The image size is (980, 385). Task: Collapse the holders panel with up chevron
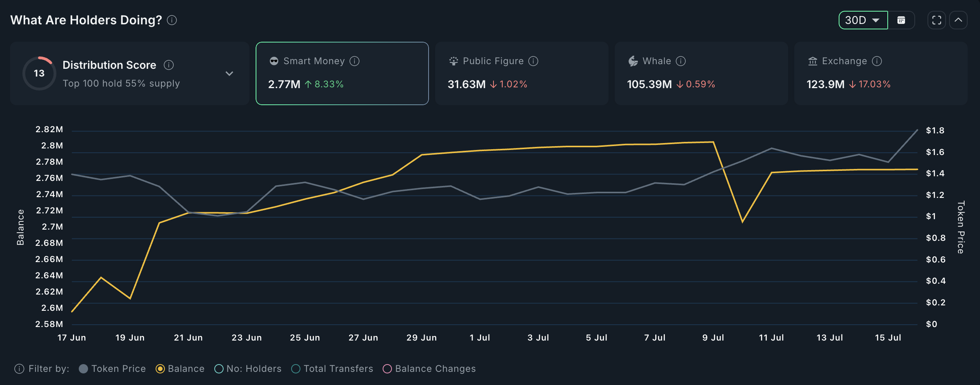click(958, 20)
